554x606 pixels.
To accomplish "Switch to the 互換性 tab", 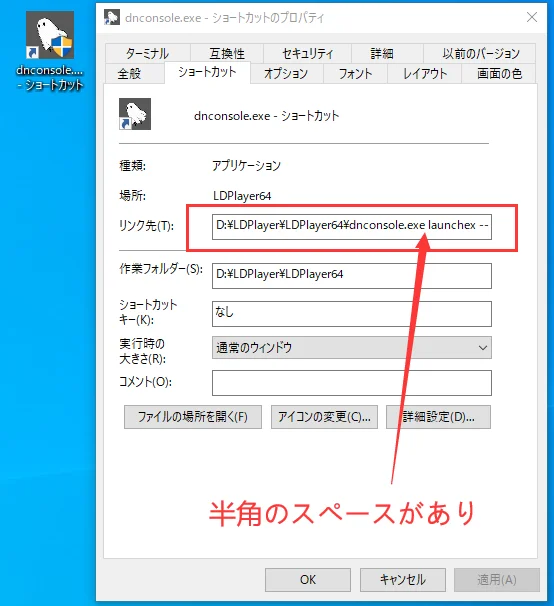I will pos(227,53).
